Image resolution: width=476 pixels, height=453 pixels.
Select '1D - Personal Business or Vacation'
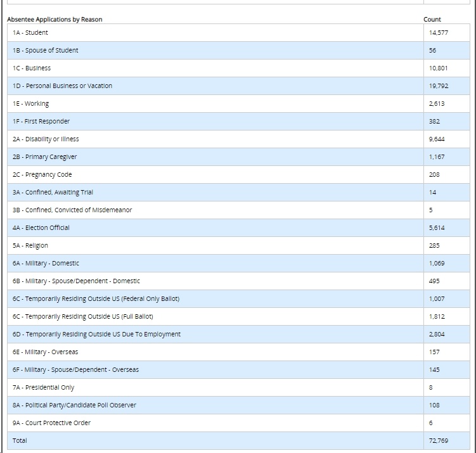pyautogui.click(x=62, y=86)
